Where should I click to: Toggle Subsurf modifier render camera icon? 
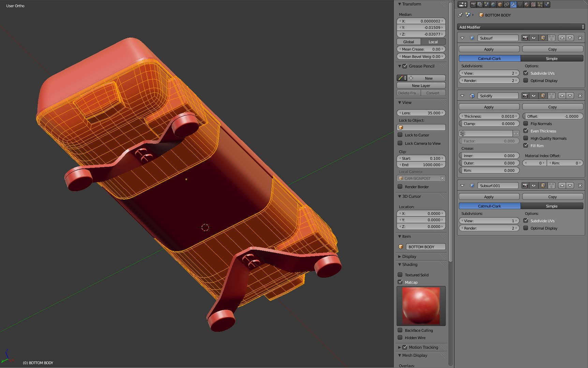pos(525,38)
